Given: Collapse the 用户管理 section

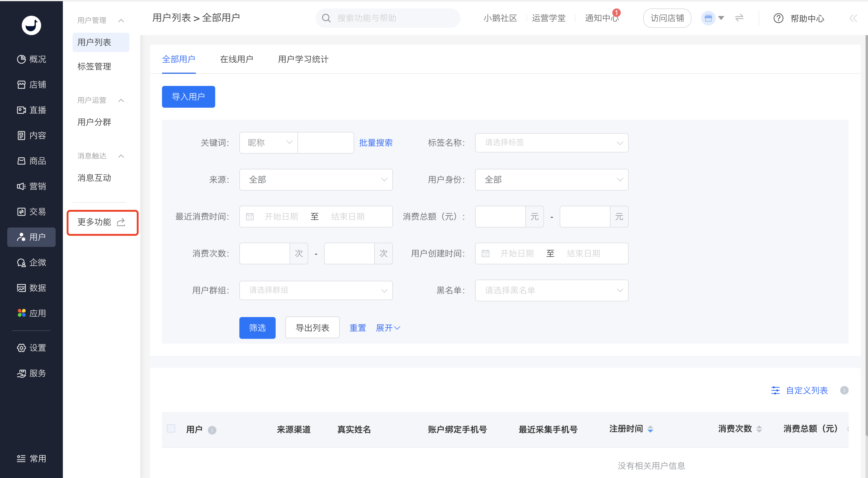Looking at the screenshot, I should (x=121, y=21).
